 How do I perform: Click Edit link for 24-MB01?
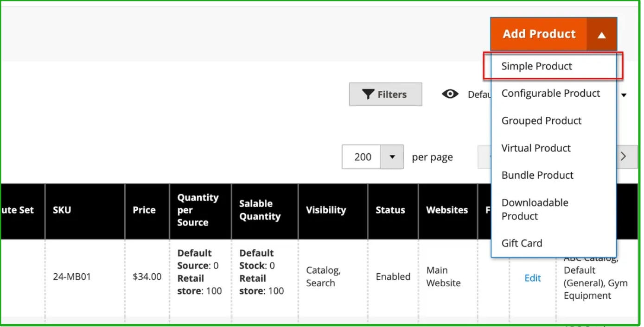(x=532, y=278)
